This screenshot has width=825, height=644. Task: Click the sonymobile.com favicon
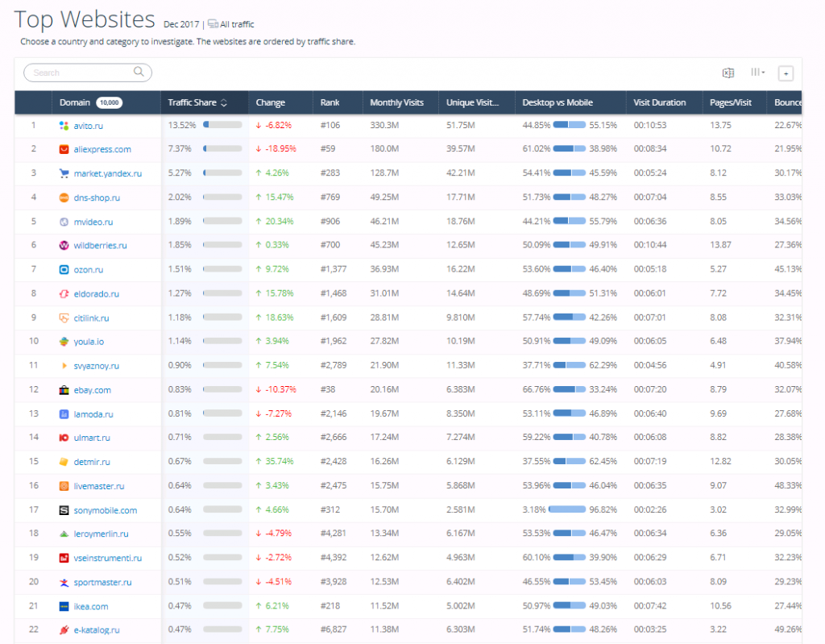(x=64, y=510)
